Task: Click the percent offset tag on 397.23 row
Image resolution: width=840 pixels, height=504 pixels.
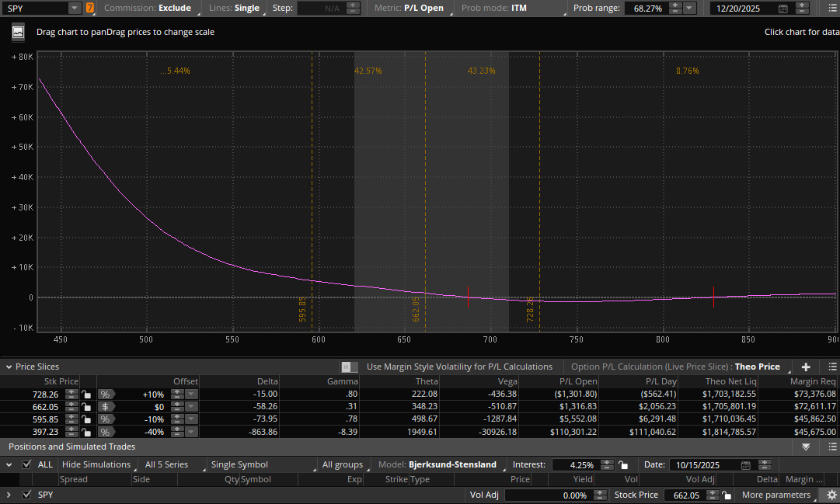Action: (x=106, y=432)
